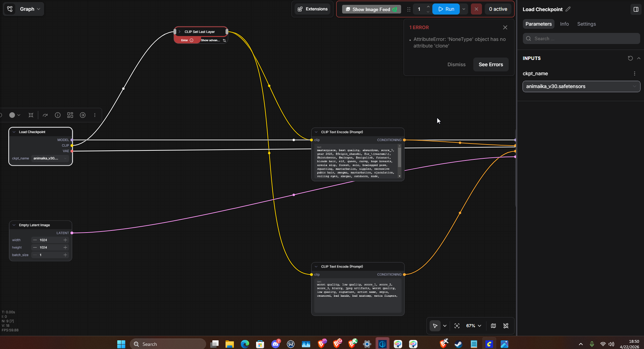Collapse the INPUTS section
This screenshot has width=644, height=349.
(639, 58)
